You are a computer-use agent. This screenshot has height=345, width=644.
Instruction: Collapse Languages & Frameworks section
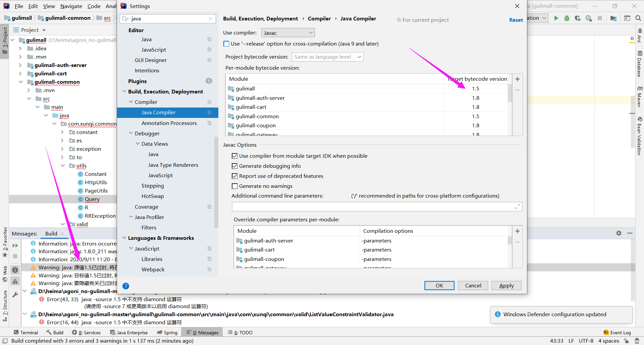pos(124,238)
